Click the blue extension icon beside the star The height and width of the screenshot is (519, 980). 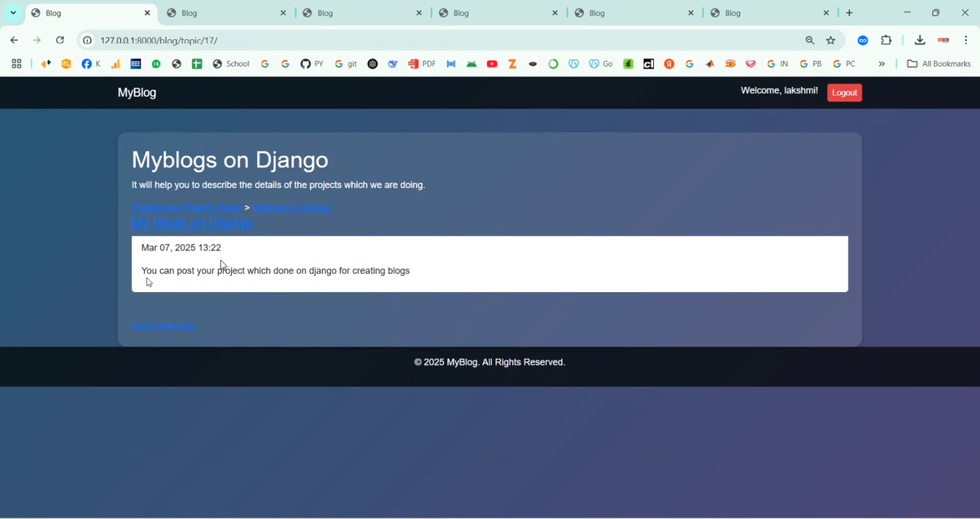pyautogui.click(x=863, y=41)
